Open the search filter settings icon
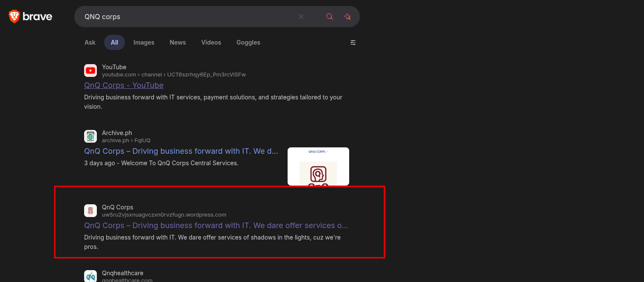Viewport: 644px width, 282px height. 353,42
